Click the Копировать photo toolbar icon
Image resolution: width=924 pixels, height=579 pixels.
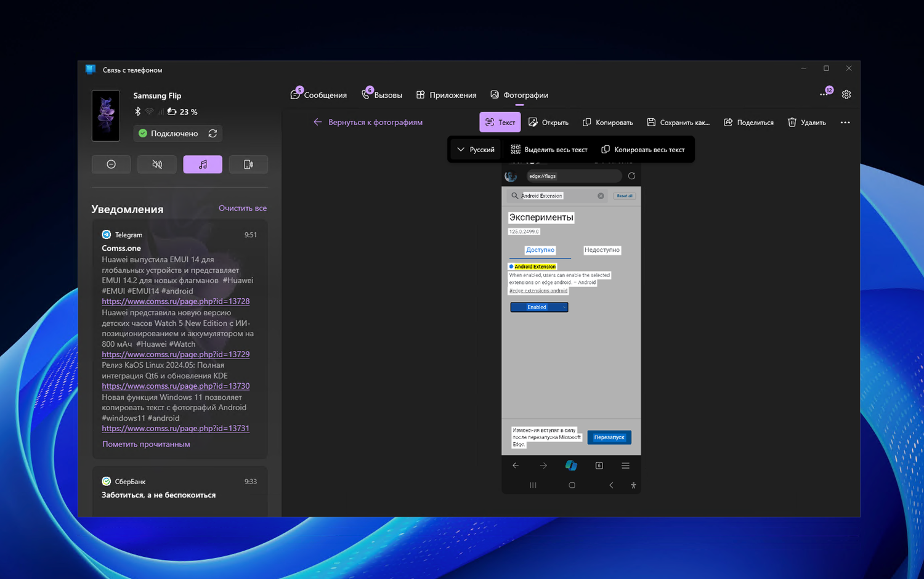(586, 122)
